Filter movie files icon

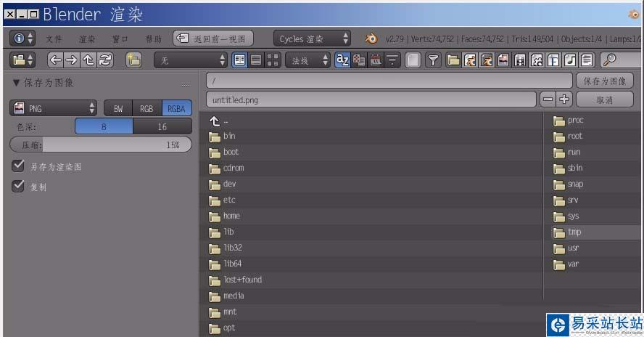[520, 60]
